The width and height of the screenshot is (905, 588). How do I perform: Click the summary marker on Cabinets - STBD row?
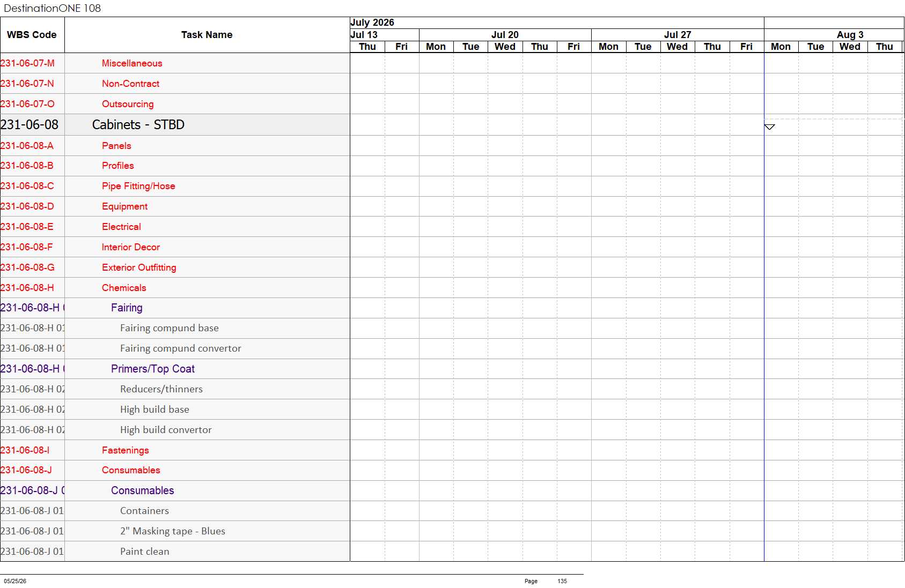(x=769, y=127)
